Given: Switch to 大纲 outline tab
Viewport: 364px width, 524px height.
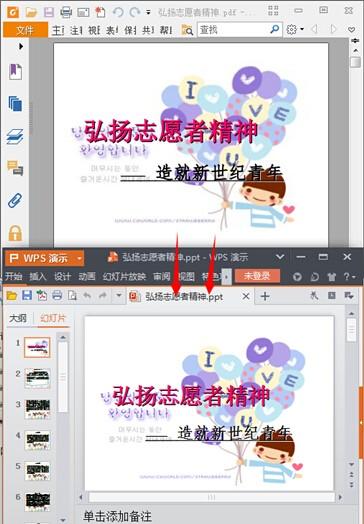Looking at the screenshot, I should (18, 318).
